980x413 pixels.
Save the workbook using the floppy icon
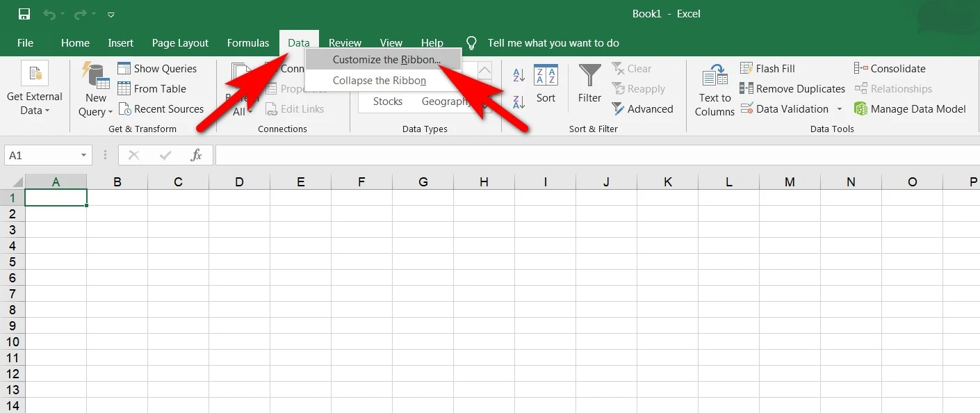coord(24,14)
